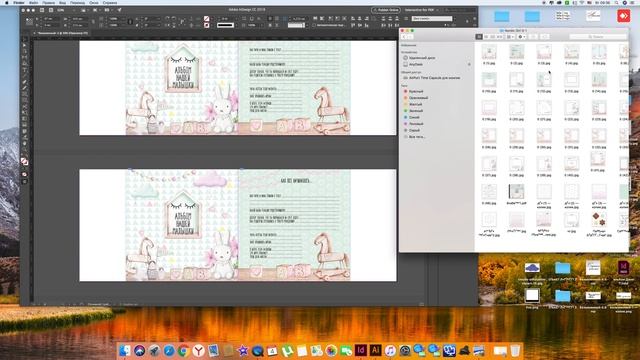This screenshot has width=640, height=360.
Task: Click the reference point locator in Control panel
Action: click(x=29, y=22)
